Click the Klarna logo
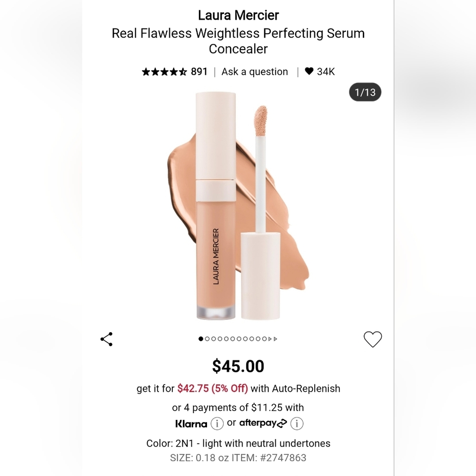Viewport: 476px width, 476px height. pos(191,424)
